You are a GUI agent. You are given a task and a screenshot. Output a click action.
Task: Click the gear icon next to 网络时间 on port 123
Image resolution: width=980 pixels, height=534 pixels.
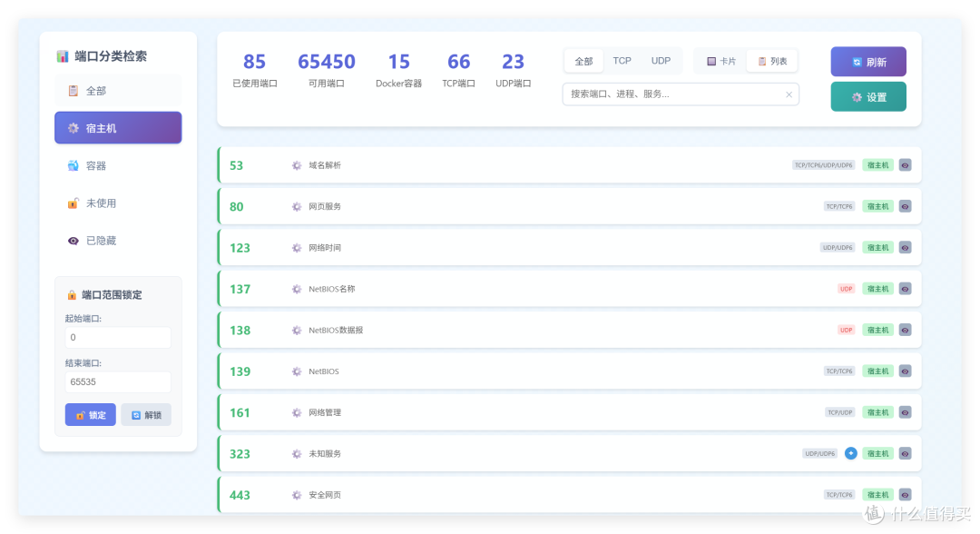point(296,247)
